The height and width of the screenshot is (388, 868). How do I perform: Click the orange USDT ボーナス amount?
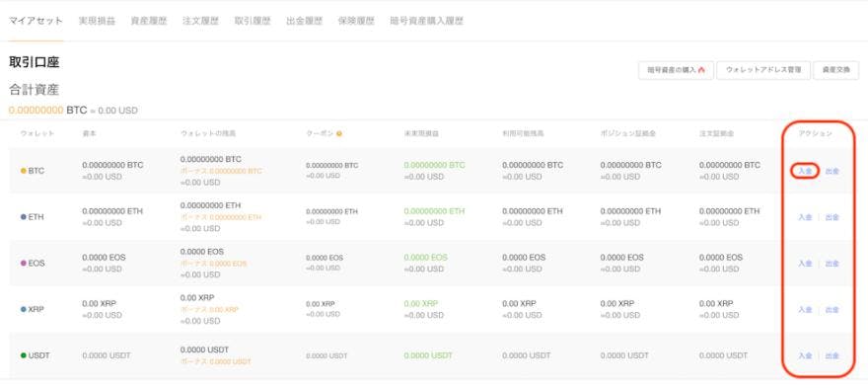tap(216, 361)
